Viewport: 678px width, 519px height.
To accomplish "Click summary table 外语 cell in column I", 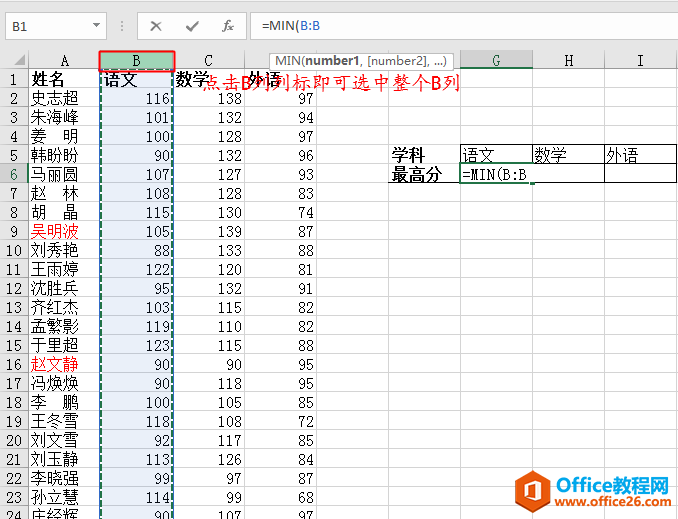I will [x=640, y=155].
